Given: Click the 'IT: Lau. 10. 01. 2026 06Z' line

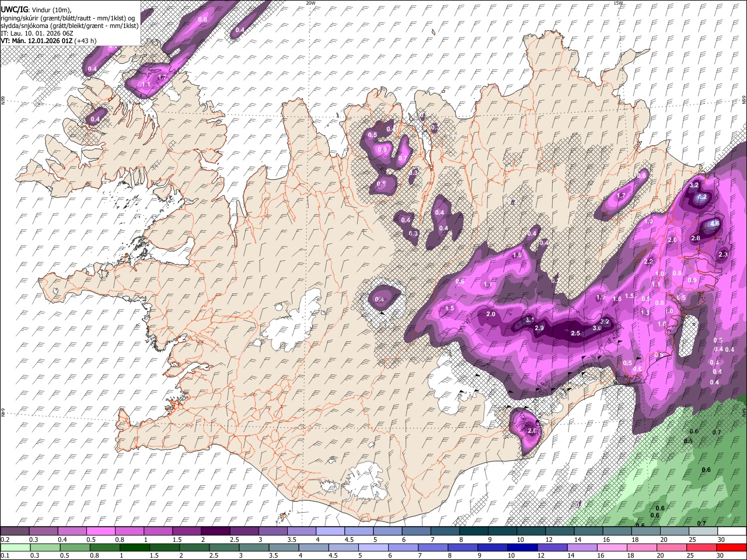Looking at the screenshot, I should 38,33.
